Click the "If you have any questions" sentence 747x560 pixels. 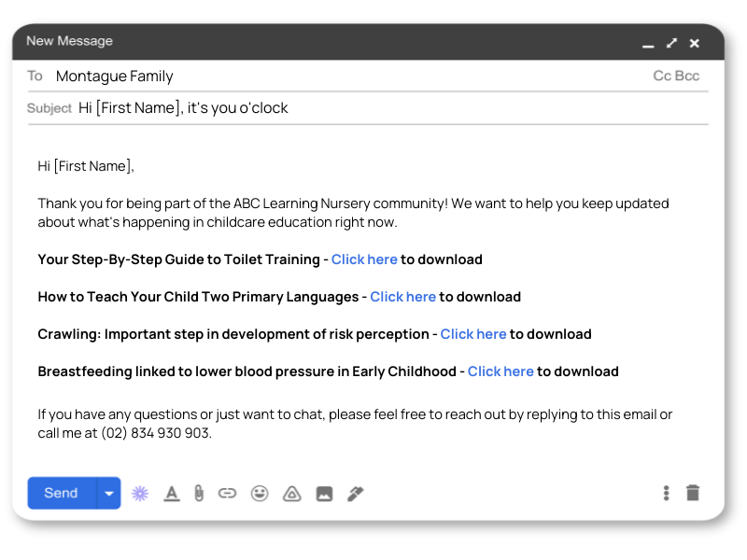point(355,424)
